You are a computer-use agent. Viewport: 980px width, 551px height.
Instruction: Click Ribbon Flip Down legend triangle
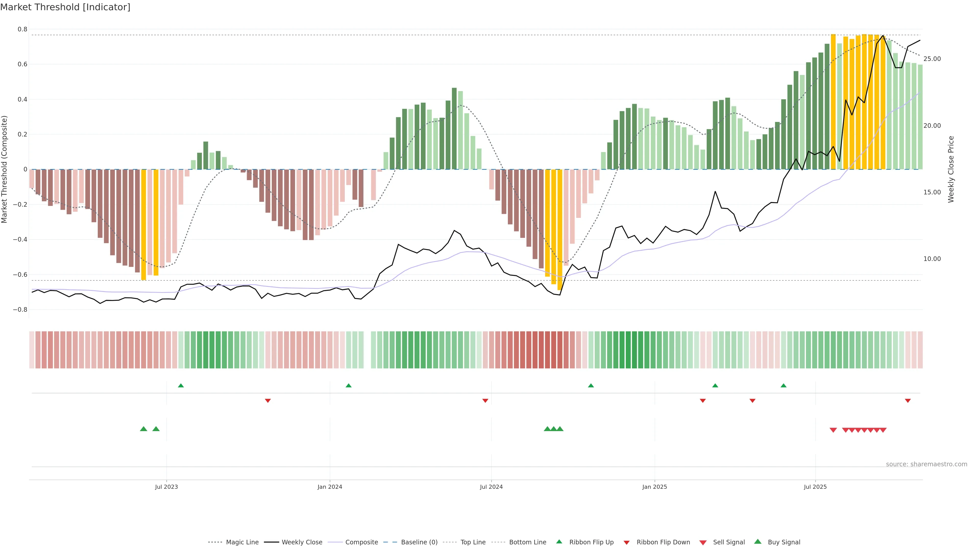click(627, 542)
